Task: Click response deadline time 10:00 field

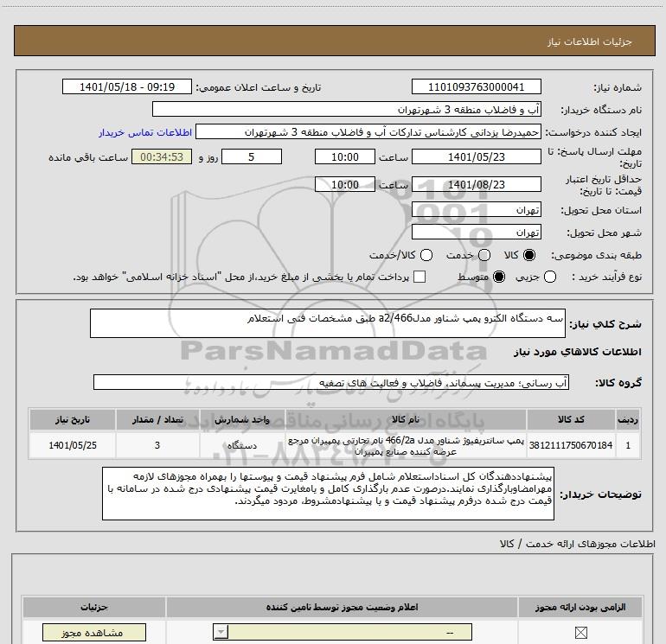Action: 345,156
